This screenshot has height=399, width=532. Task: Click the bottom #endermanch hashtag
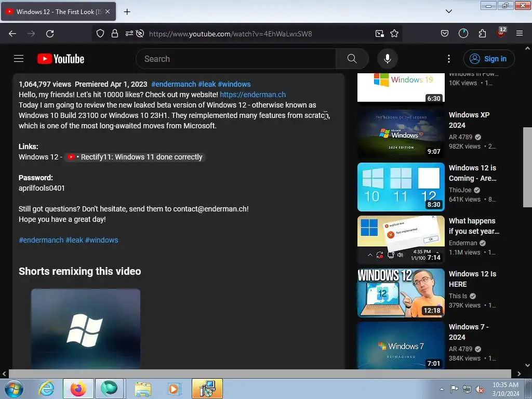[41, 240]
